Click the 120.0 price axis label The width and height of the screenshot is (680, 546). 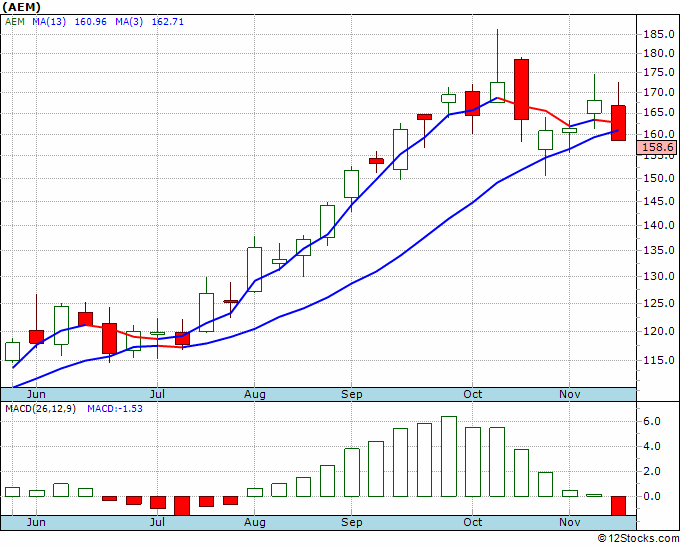click(659, 331)
